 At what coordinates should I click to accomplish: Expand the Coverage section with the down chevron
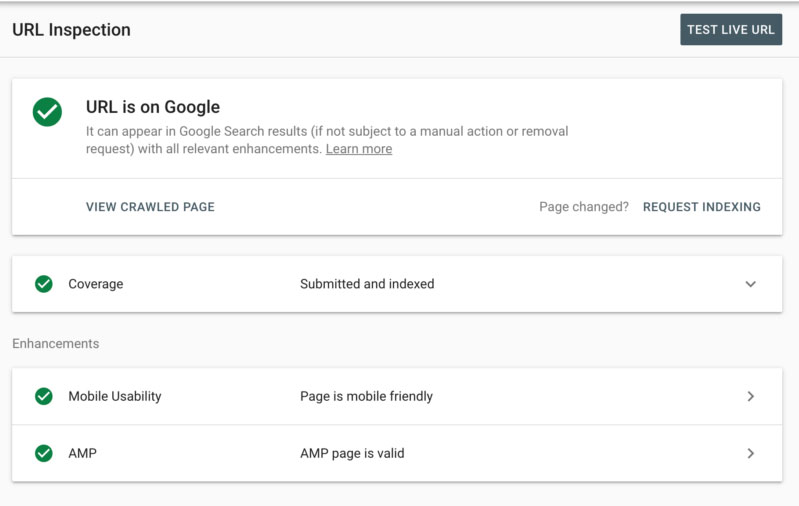[750, 284]
